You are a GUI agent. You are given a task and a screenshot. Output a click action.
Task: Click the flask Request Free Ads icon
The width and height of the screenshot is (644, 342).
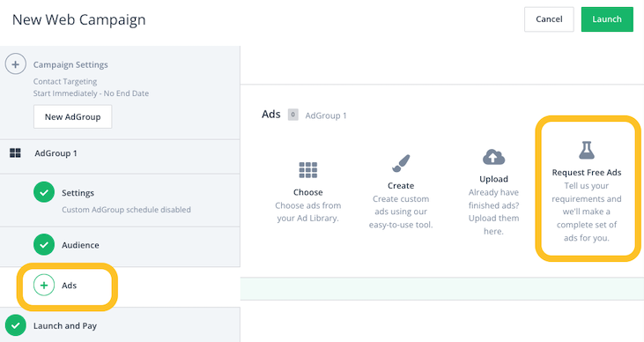pyautogui.click(x=587, y=150)
